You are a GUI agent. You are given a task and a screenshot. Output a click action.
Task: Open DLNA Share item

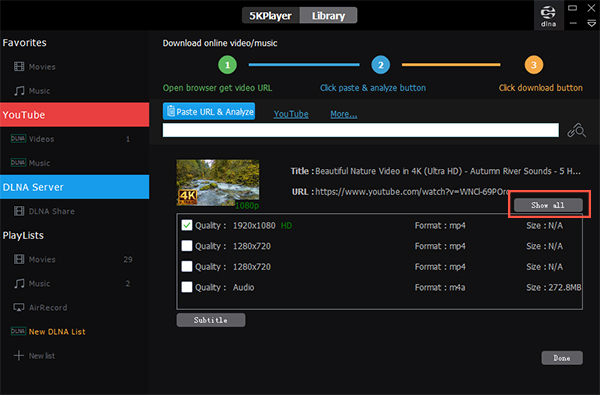pyautogui.click(x=51, y=211)
